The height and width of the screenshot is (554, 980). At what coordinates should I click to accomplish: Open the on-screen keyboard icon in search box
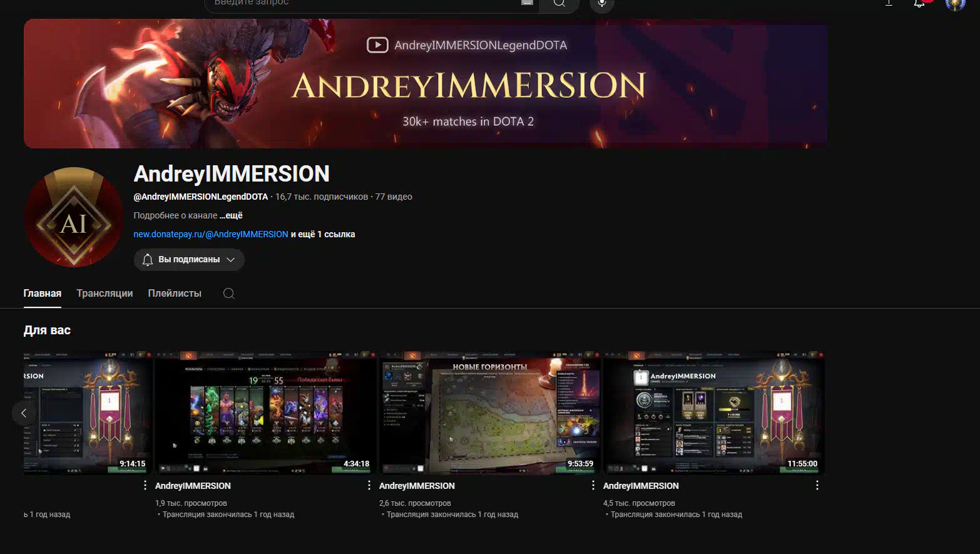point(527,3)
